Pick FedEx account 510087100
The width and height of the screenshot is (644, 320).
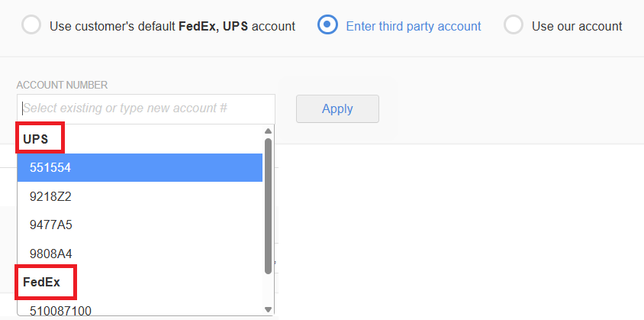[140, 310]
